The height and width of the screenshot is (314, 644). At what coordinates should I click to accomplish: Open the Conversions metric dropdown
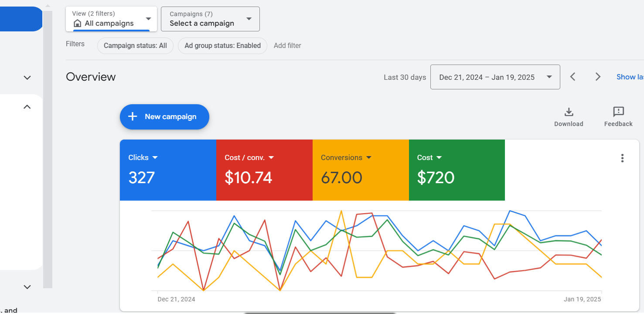coord(368,158)
